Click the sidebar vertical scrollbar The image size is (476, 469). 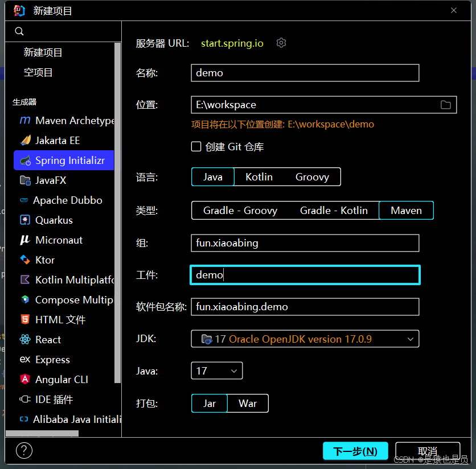(117, 212)
